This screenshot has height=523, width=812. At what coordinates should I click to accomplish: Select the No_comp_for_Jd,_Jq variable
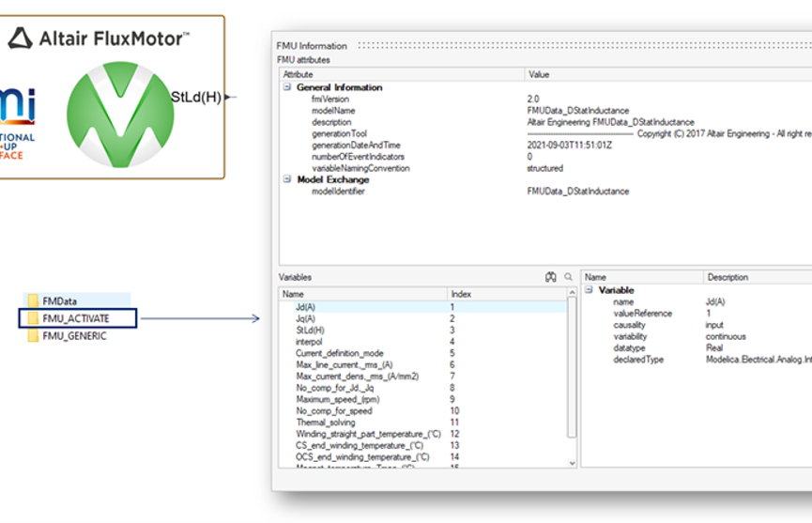tap(423, 388)
